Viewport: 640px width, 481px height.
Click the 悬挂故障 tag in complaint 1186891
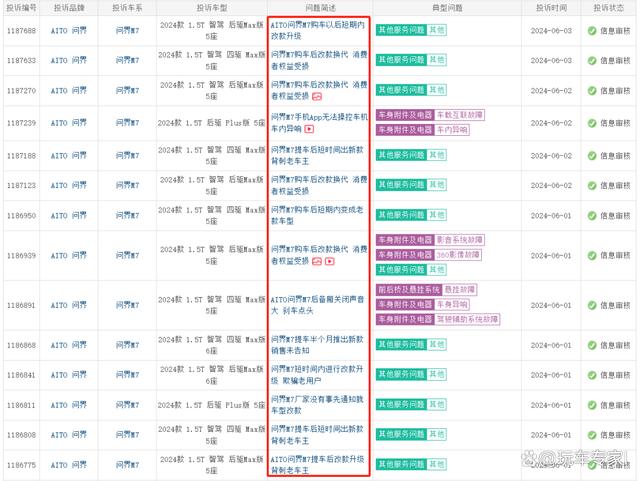pyautogui.click(x=460, y=290)
